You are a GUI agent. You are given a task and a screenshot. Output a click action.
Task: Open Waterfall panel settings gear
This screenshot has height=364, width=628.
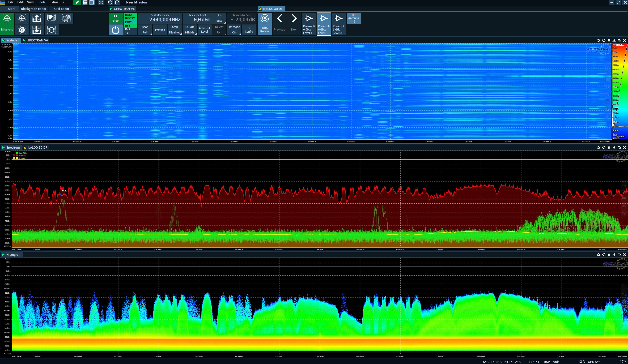coord(599,40)
